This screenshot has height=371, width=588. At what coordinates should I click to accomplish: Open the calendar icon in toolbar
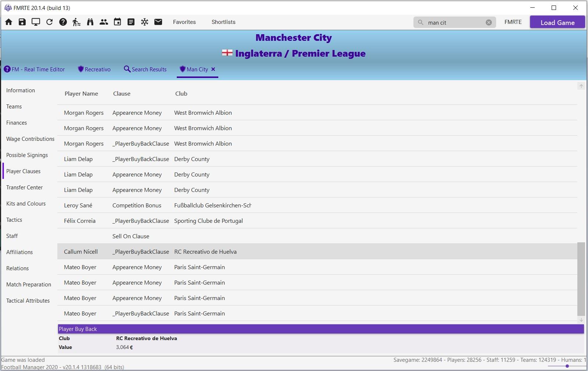pos(117,22)
